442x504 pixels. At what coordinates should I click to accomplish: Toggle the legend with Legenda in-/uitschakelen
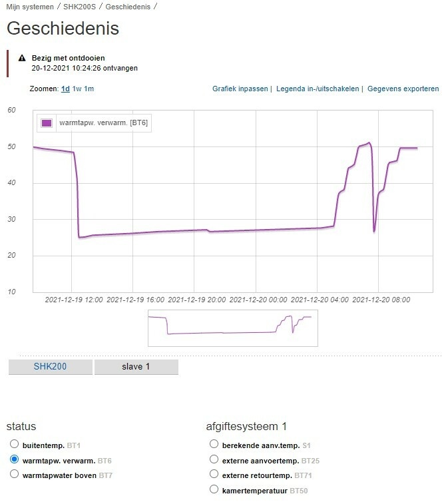(318, 89)
